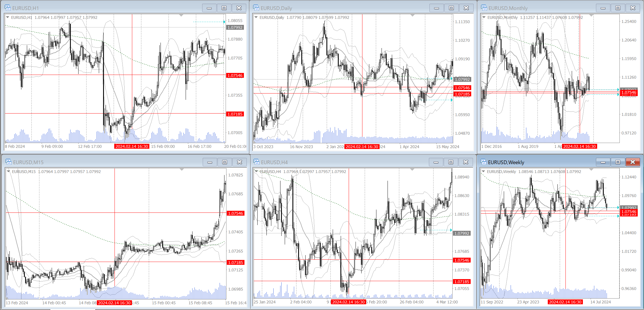Click the chart shift marker atop Daily chart

pyautogui.click(x=412, y=15)
